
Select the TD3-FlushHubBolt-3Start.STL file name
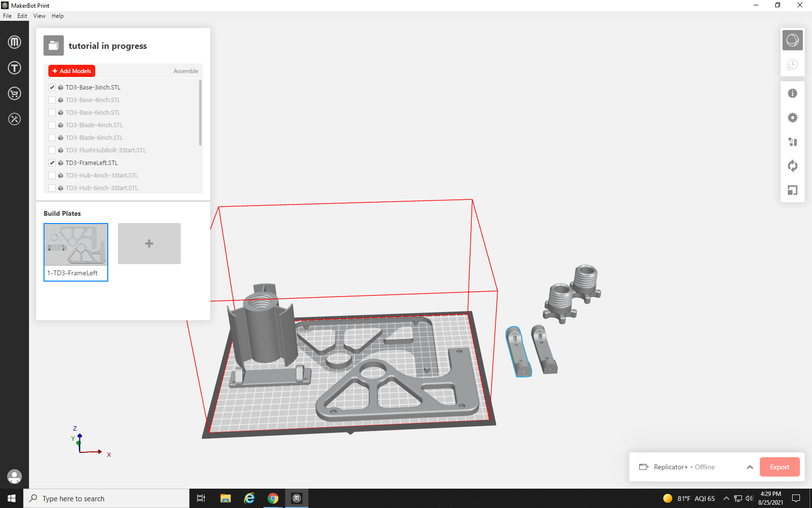click(x=106, y=150)
